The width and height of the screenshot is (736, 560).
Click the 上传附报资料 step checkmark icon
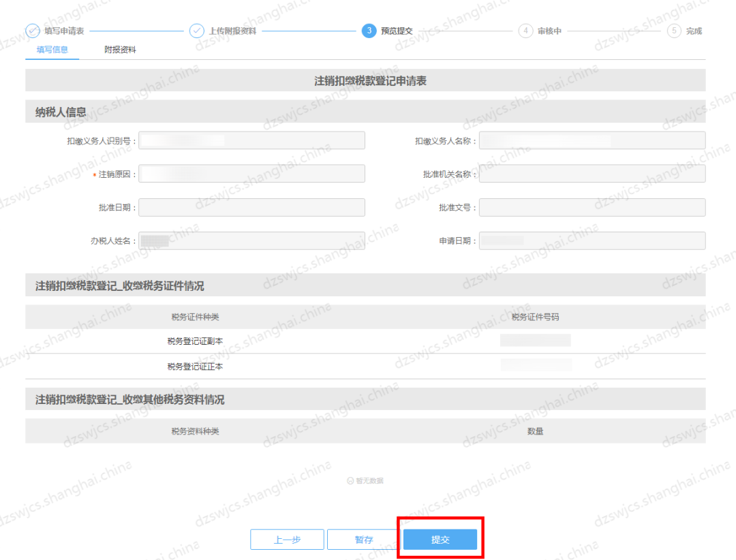point(197,31)
